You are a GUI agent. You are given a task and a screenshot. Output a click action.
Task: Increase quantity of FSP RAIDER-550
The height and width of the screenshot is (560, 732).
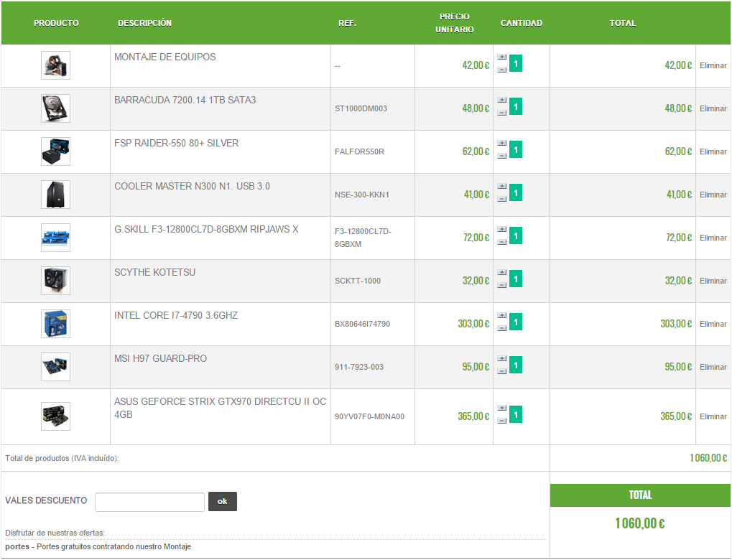point(502,143)
